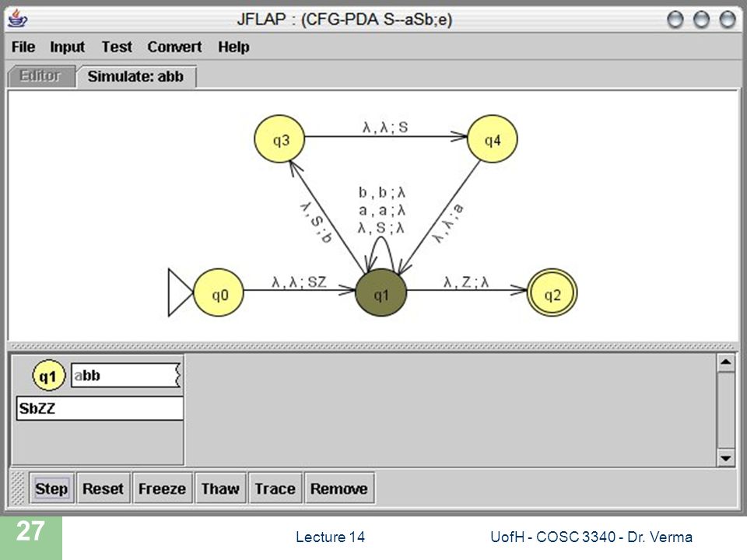Click the middle window control button
The height and width of the screenshot is (560, 747).
pyautogui.click(x=701, y=19)
